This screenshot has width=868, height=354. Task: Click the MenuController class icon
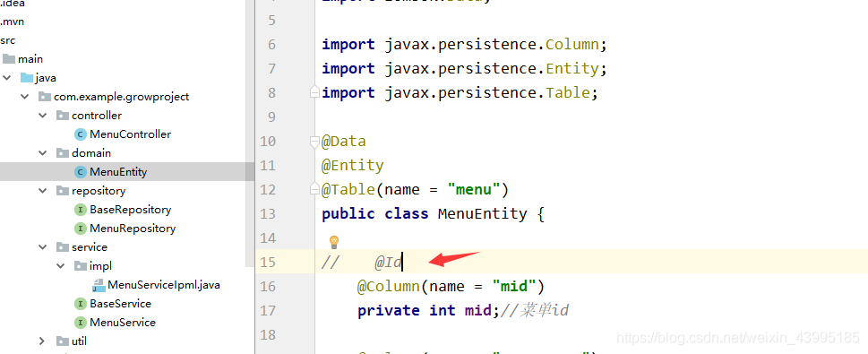tap(81, 134)
